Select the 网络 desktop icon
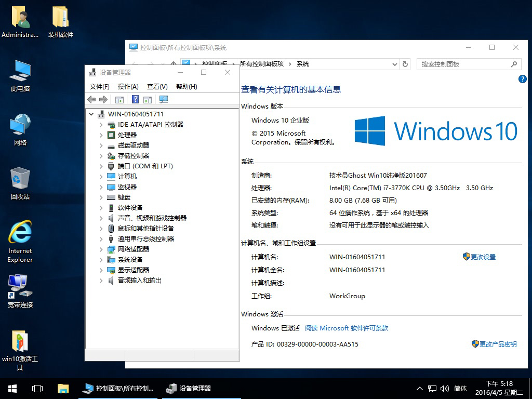The image size is (532, 399). [x=20, y=130]
